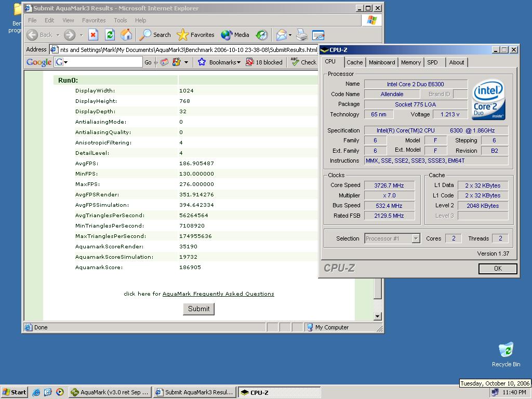Image resolution: width=532 pixels, height=399 pixels.
Task: Switch to AquaMark v3.0 taskbar button
Action: click(x=110, y=392)
